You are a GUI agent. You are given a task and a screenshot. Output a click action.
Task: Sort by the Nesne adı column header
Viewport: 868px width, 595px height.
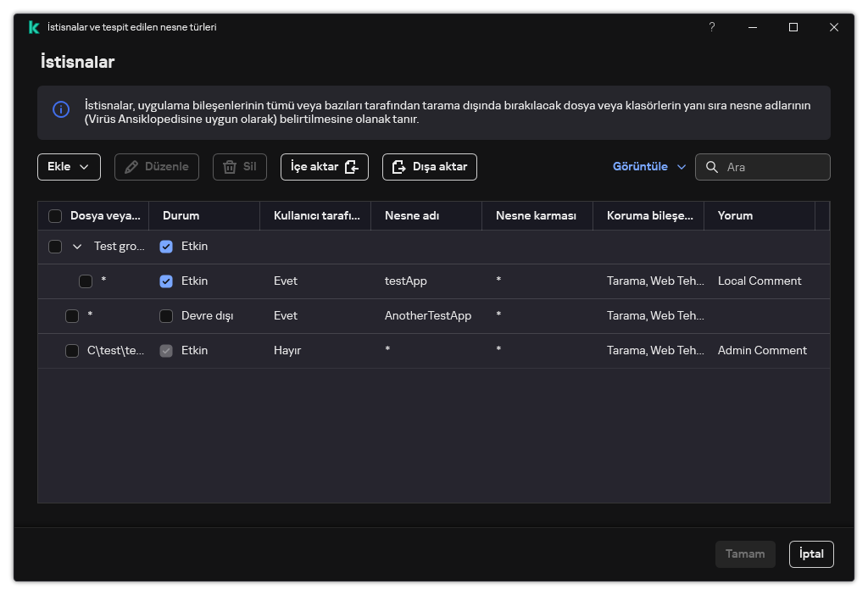pos(412,216)
